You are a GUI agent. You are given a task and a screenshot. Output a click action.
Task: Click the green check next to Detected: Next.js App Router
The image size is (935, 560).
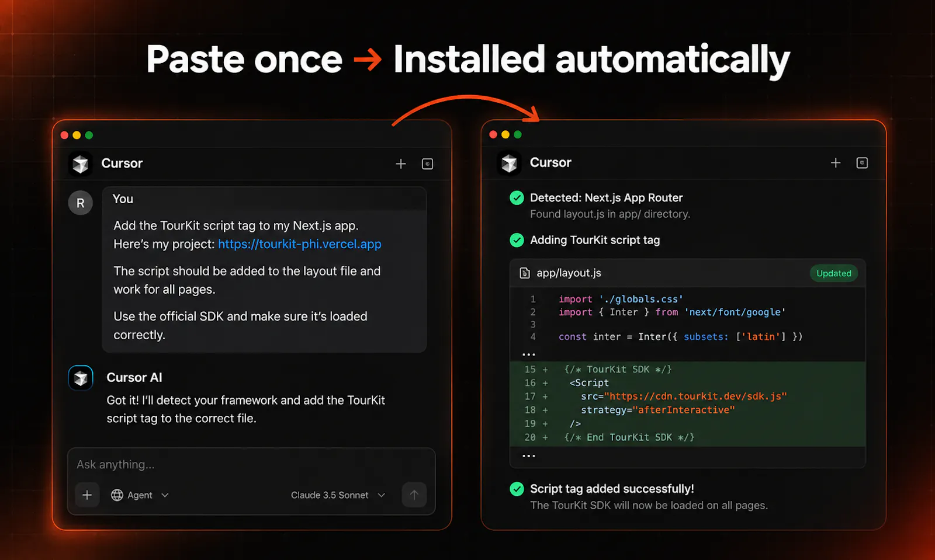point(517,198)
